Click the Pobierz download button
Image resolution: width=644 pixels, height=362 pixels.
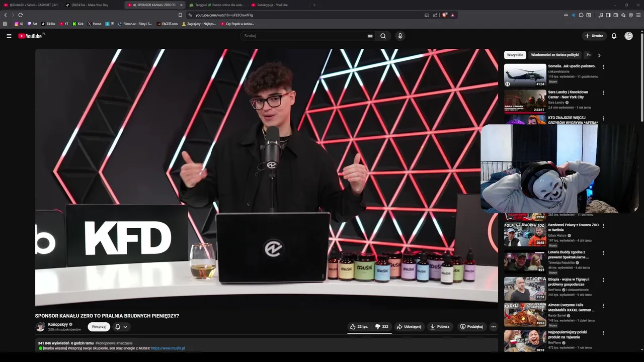(440, 326)
